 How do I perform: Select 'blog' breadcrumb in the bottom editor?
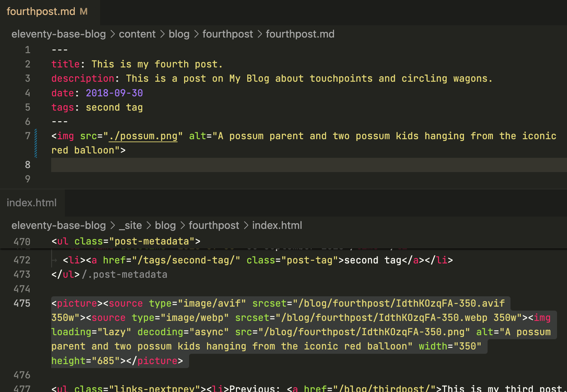point(165,226)
